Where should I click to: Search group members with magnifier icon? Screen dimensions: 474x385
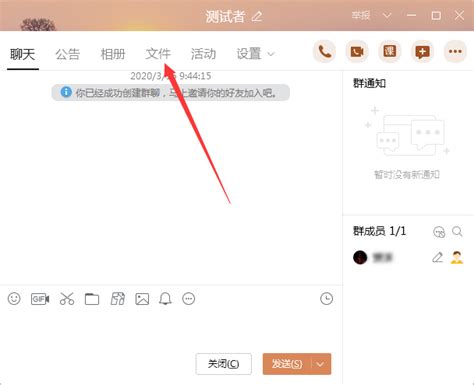tap(457, 231)
